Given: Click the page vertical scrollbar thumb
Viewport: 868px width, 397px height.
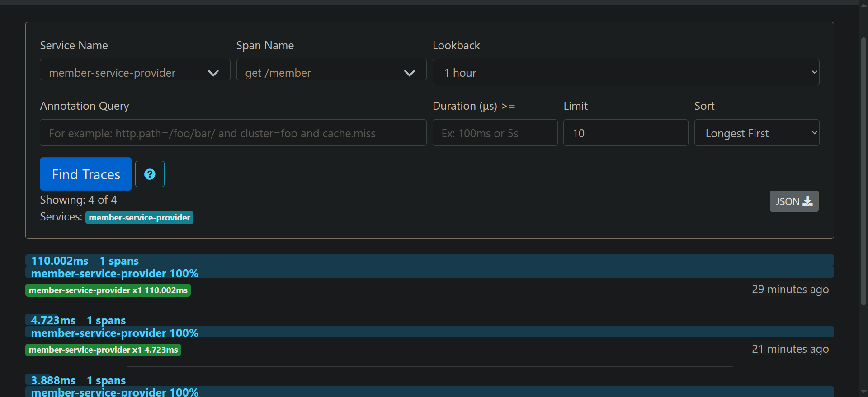Looking at the screenshot, I should click(863, 172).
